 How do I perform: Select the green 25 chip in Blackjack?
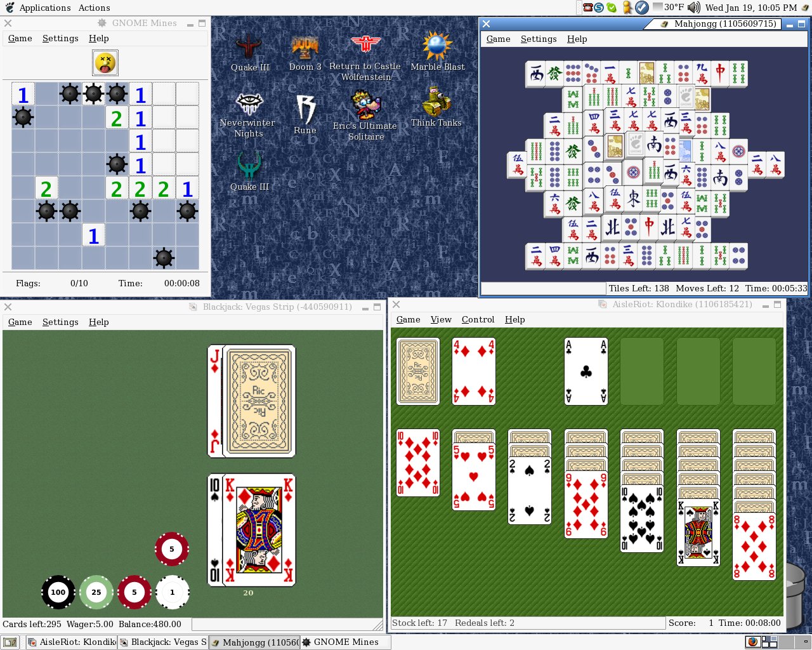point(96,592)
